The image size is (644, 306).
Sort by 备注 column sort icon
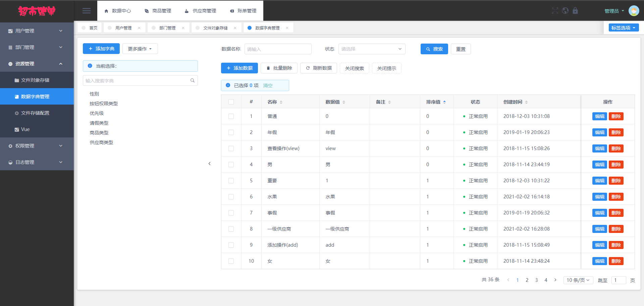tap(389, 102)
